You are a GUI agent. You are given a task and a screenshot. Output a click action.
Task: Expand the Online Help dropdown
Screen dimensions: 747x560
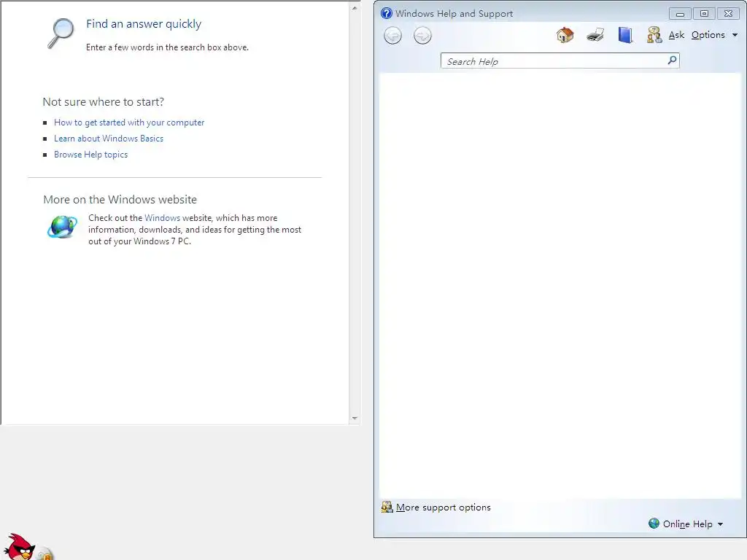tap(693, 524)
